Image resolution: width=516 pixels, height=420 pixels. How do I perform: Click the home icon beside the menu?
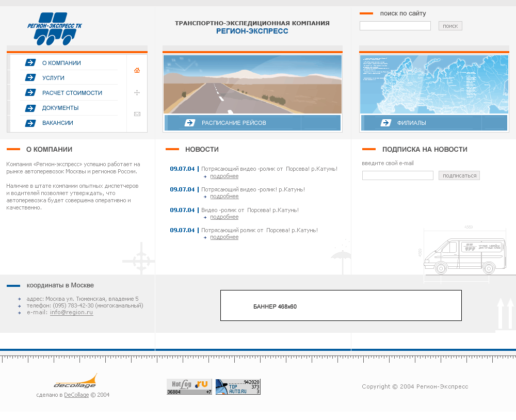137,70
